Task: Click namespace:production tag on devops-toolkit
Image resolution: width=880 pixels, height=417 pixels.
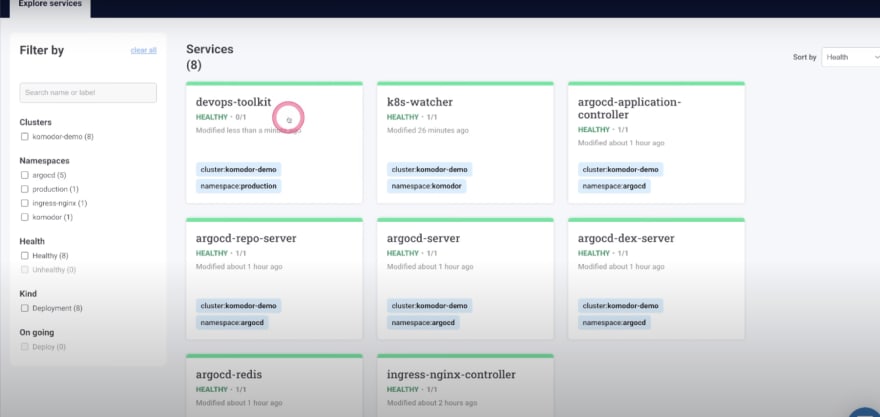Action: pyautogui.click(x=239, y=186)
